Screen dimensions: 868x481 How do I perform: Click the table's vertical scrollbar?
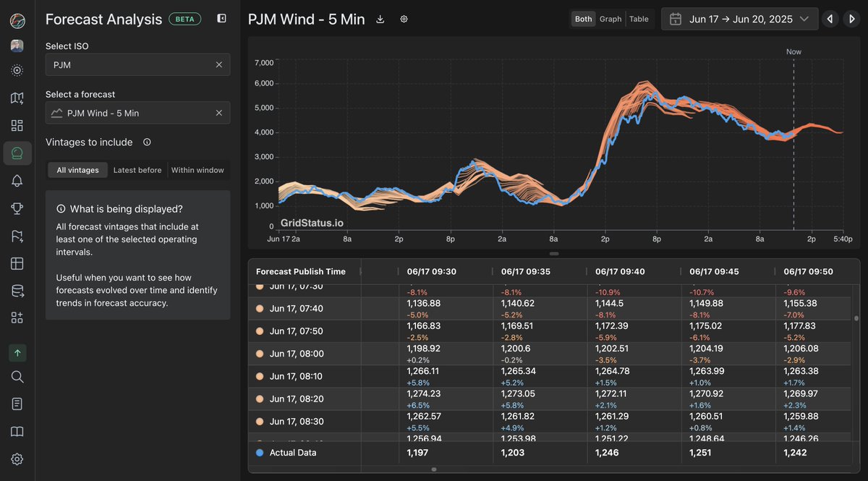[x=856, y=318]
